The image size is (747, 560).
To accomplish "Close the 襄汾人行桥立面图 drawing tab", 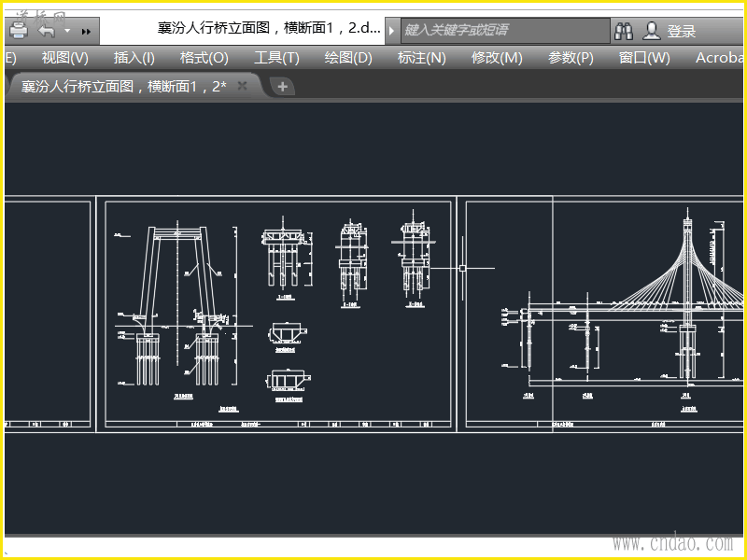I will coord(242,86).
